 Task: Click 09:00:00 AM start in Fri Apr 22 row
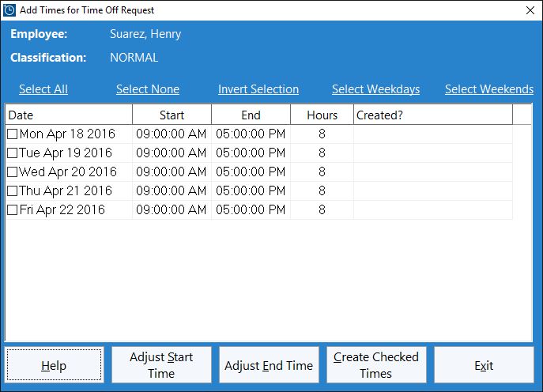click(171, 210)
